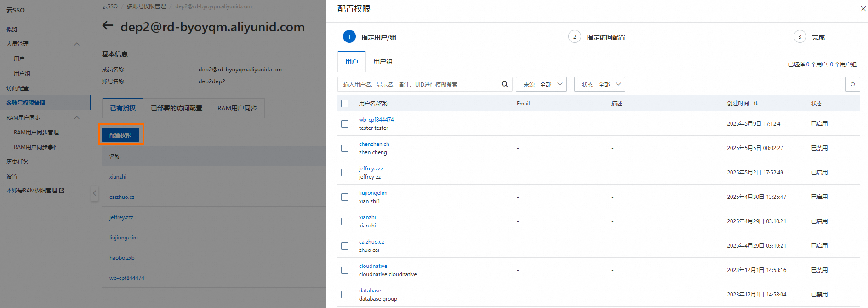Select step 3 完成 circle
The image size is (868, 308).
(x=799, y=37)
